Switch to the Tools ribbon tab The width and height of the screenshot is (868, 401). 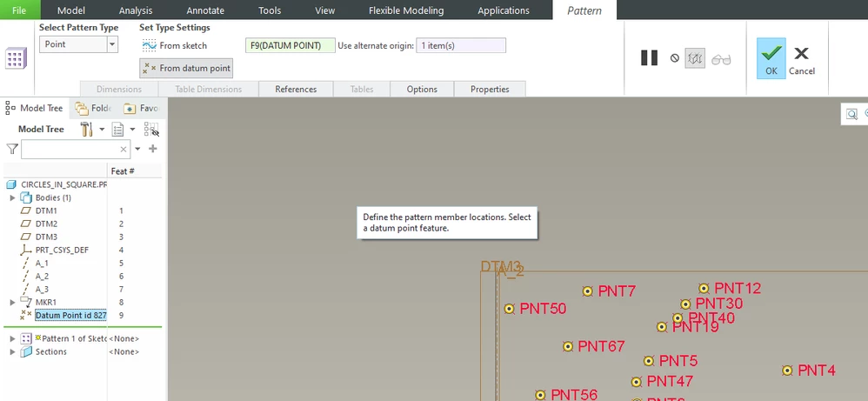tap(270, 10)
